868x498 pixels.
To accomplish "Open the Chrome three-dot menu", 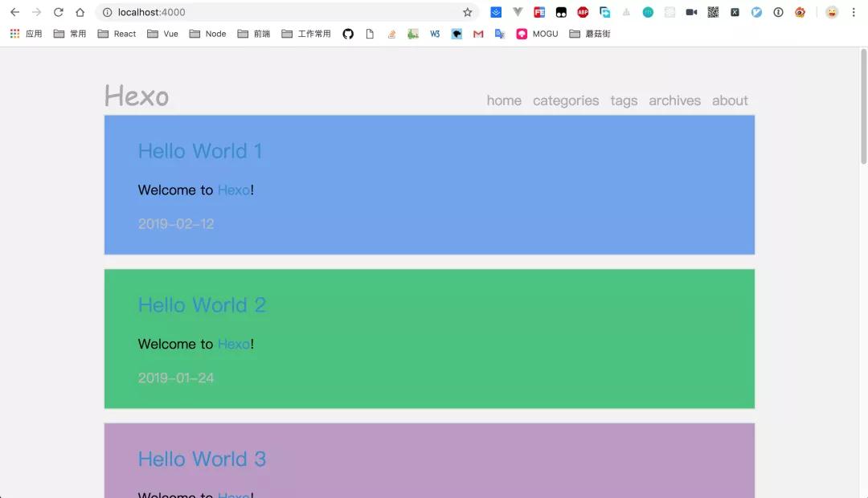I will (x=853, y=12).
